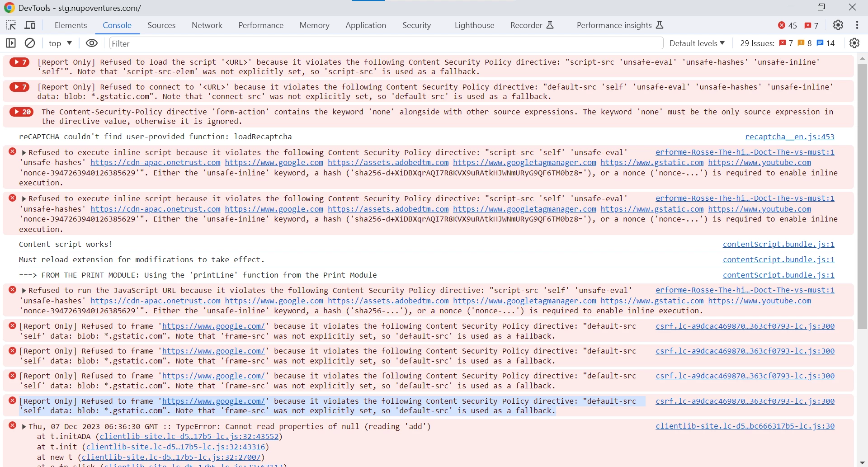Open the 'new t' stack trace link :32:27007
This screenshot has width=868, height=467.
171,458
